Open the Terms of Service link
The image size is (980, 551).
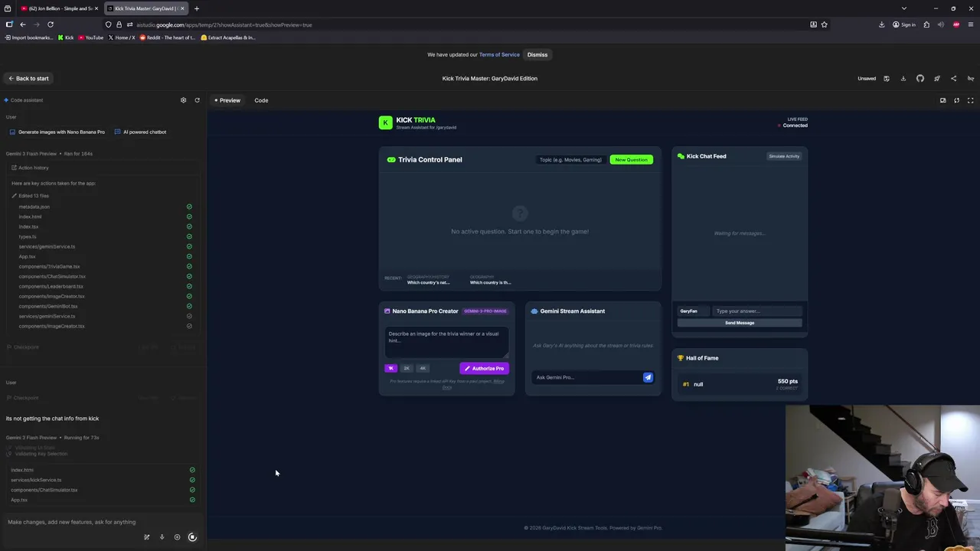point(499,54)
